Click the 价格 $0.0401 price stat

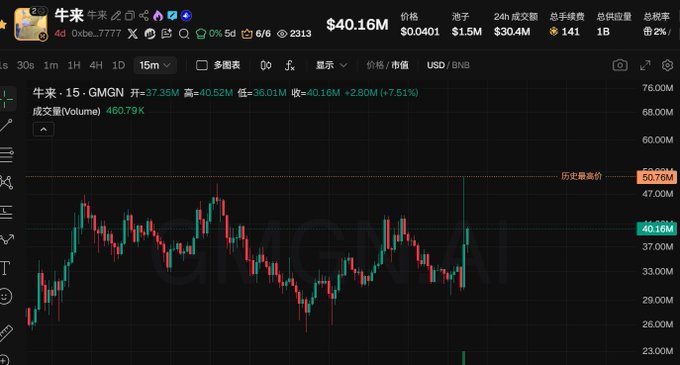tap(420, 24)
